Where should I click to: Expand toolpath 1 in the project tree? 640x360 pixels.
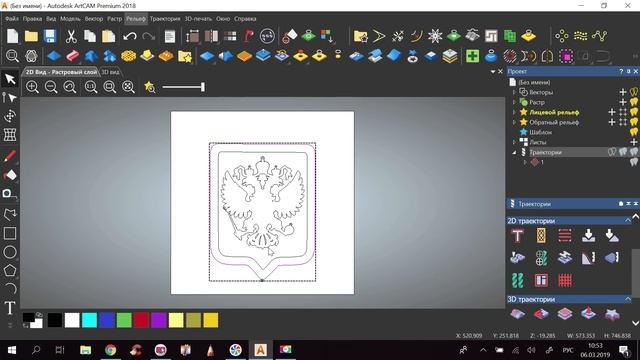(x=525, y=162)
